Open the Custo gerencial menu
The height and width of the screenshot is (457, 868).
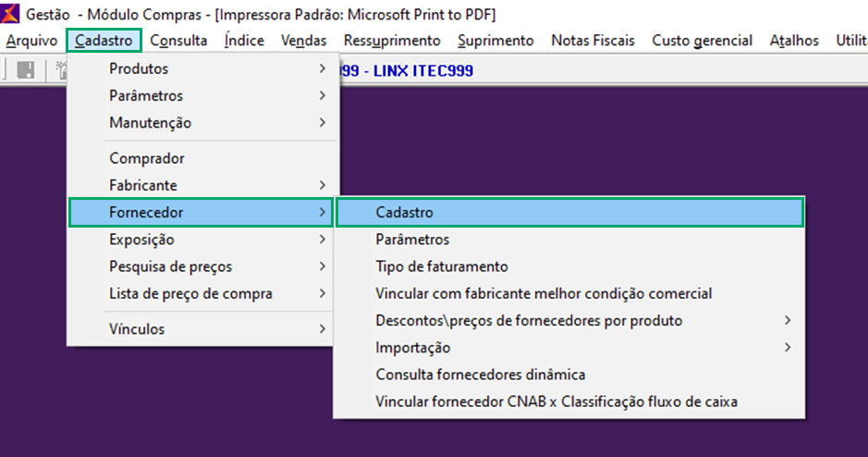702,41
